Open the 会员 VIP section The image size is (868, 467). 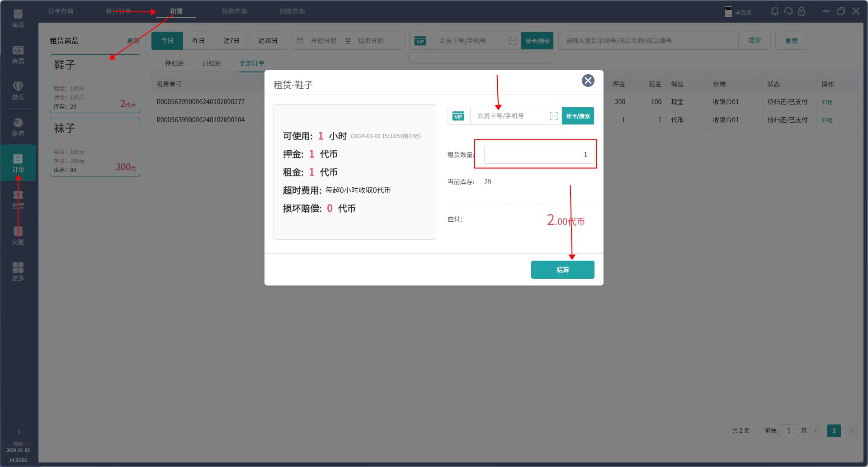(18, 55)
